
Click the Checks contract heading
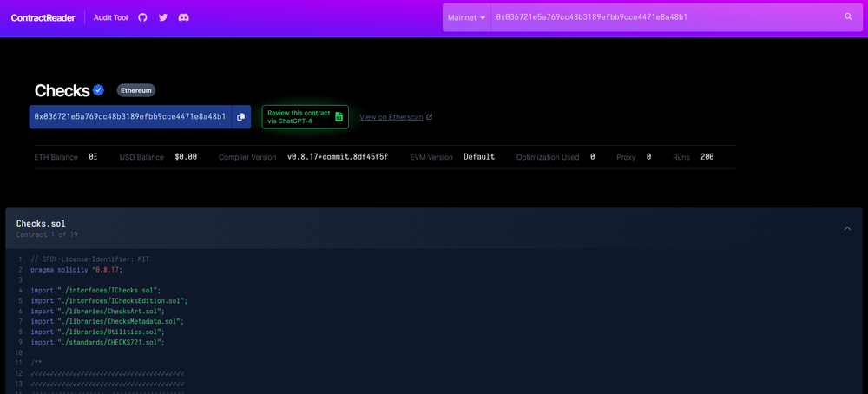tap(62, 90)
